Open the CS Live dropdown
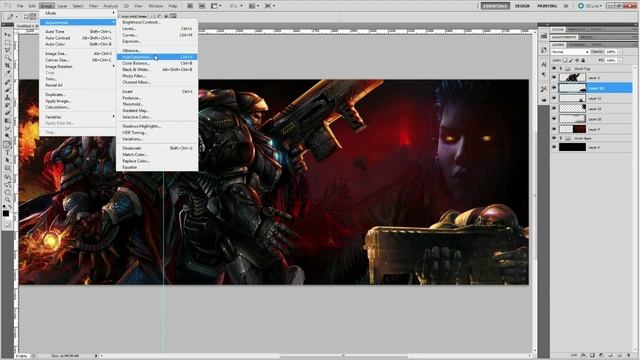Image resolution: width=640 pixels, height=360 pixels. click(x=590, y=6)
